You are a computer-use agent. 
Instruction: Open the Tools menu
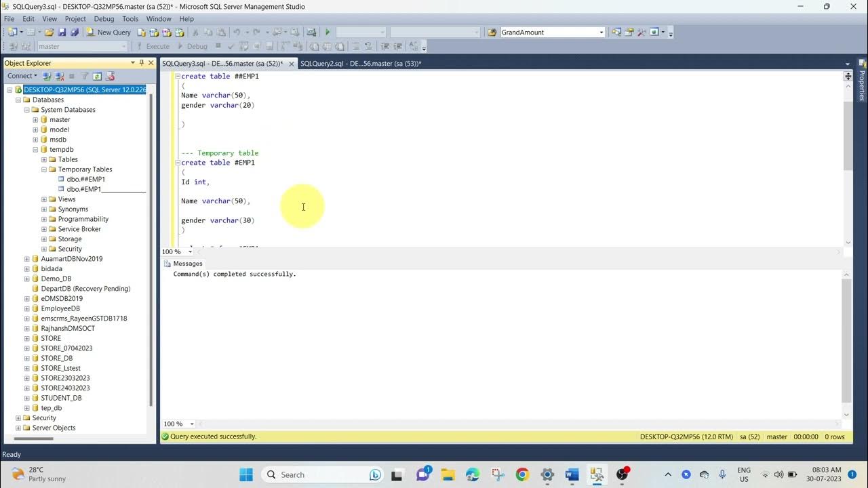[x=130, y=19]
